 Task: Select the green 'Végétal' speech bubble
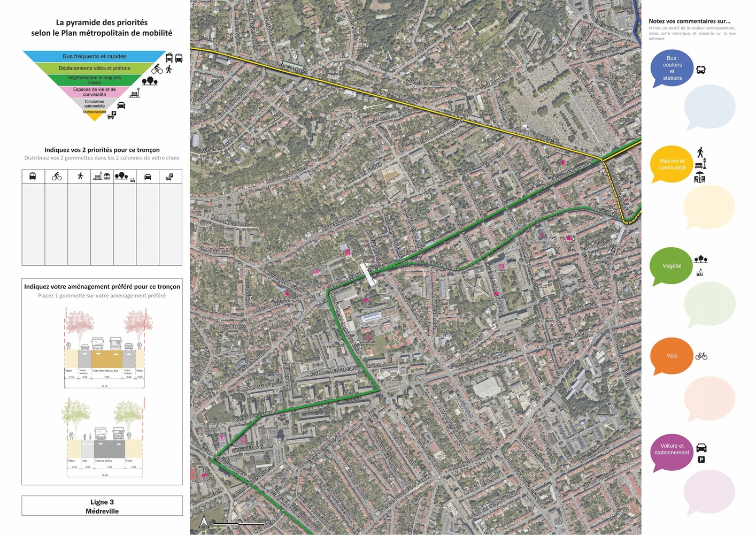tap(672, 266)
